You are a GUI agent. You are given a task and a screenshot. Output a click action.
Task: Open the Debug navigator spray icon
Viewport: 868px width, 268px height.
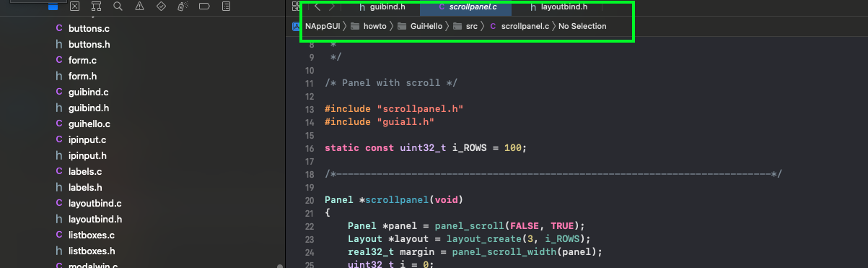pyautogui.click(x=183, y=6)
